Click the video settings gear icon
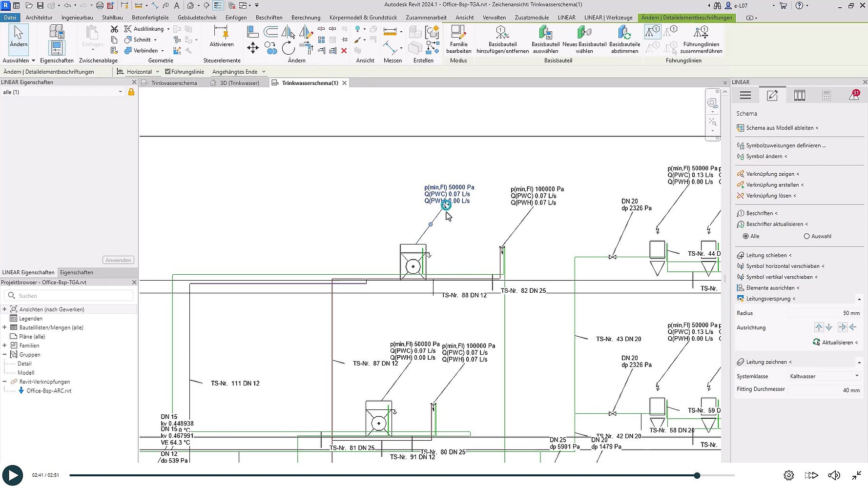Screen dimensions: 868x488 (788, 475)
